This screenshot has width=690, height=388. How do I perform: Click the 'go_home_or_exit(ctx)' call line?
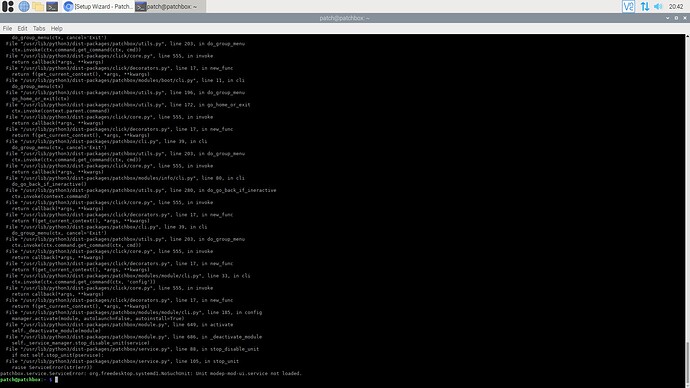coord(40,99)
